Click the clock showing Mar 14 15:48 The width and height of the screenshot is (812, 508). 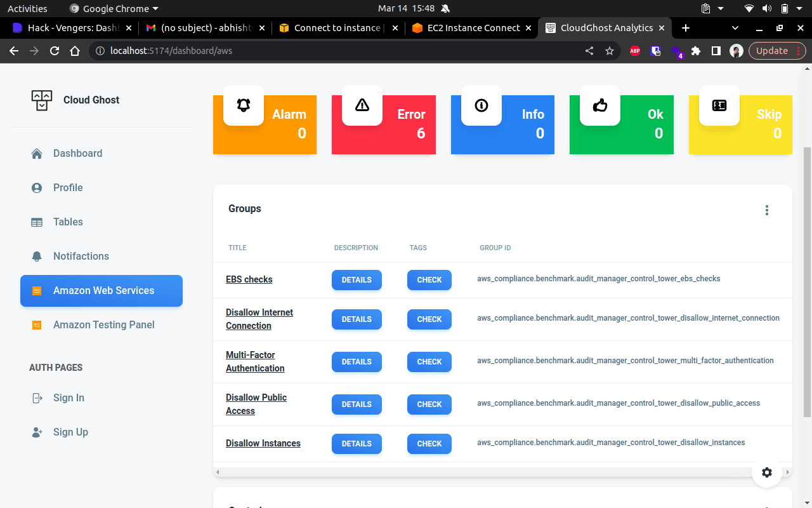[406, 8]
